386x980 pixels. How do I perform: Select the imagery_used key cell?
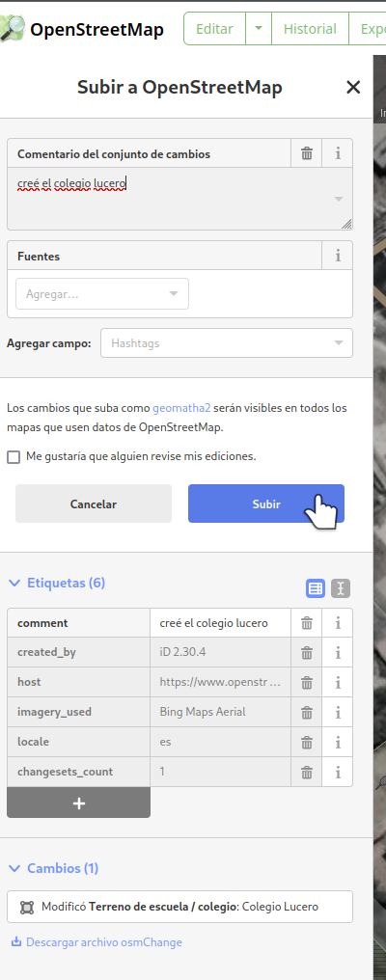point(79,712)
